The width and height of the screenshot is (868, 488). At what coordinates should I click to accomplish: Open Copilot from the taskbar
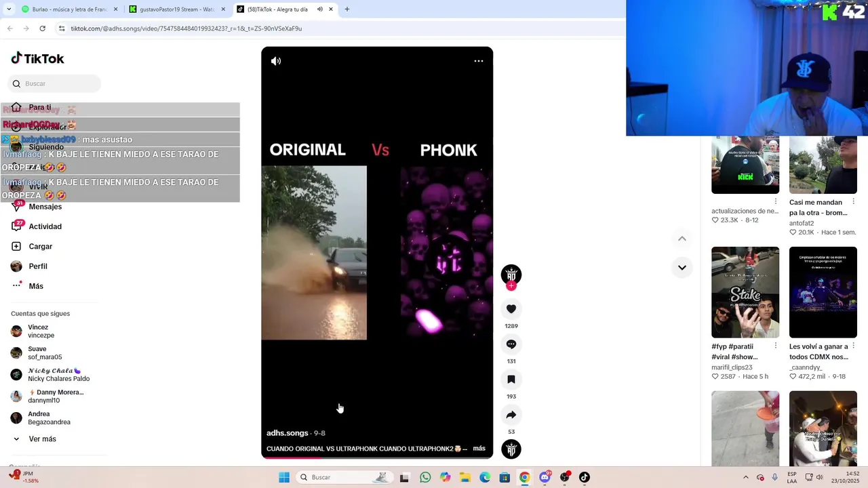tap(445, 477)
